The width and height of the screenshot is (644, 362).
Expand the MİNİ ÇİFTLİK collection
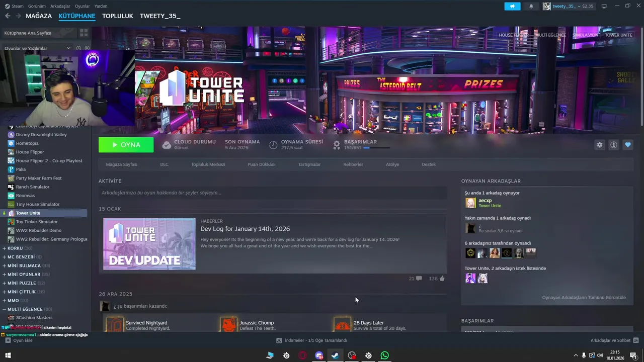pos(24,292)
